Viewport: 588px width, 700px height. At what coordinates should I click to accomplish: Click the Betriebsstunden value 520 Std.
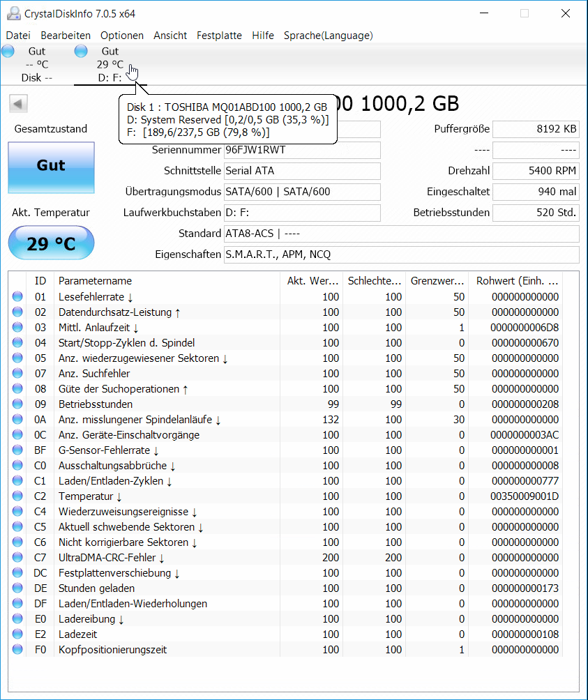[536, 213]
